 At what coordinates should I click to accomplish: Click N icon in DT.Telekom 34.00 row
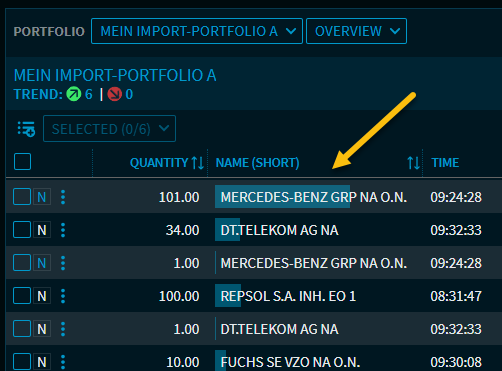point(42,230)
